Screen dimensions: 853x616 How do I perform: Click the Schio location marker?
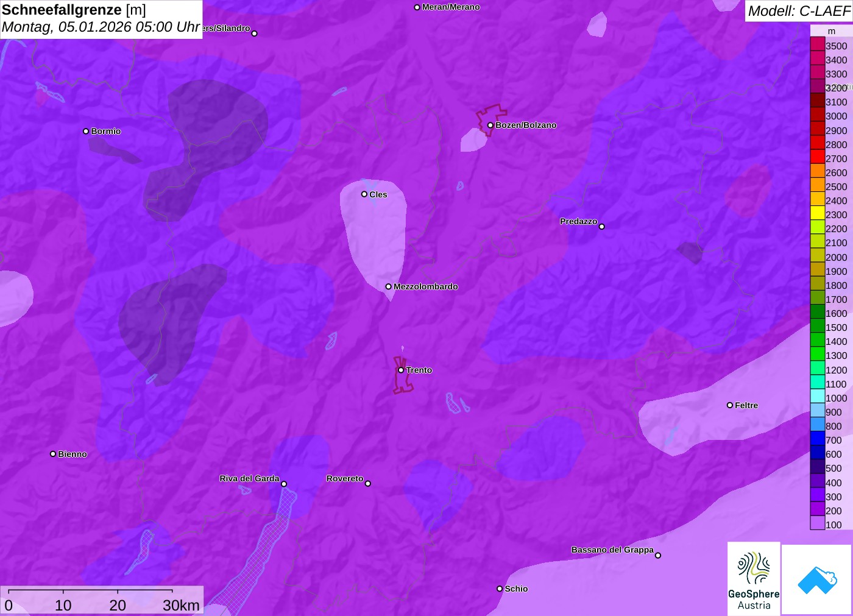pos(500,589)
